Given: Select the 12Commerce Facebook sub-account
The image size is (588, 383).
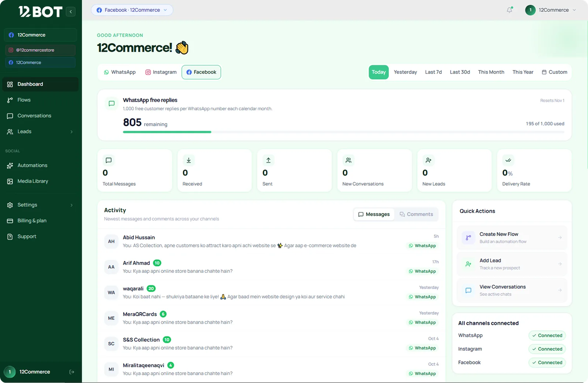Looking at the screenshot, I should pos(40,62).
